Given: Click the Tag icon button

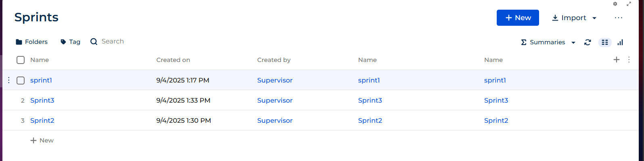Looking at the screenshot, I should tap(70, 42).
